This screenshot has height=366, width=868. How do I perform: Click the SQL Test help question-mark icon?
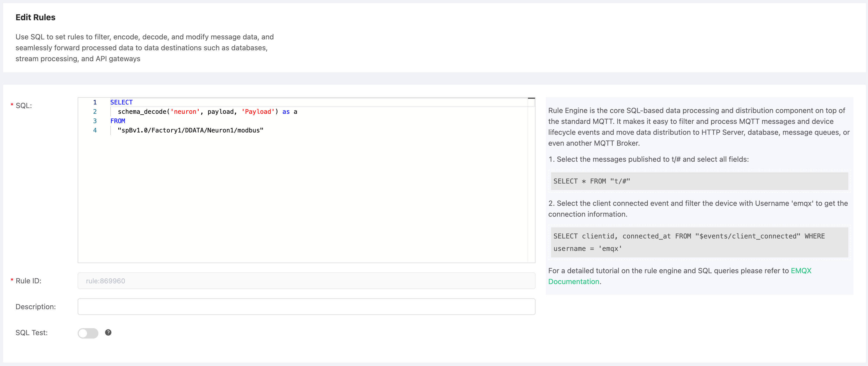(108, 332)
